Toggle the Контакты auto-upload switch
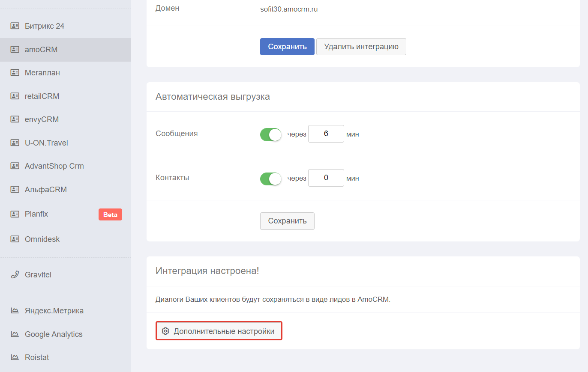This screenshot has width=588, height=372. (271, 179)
